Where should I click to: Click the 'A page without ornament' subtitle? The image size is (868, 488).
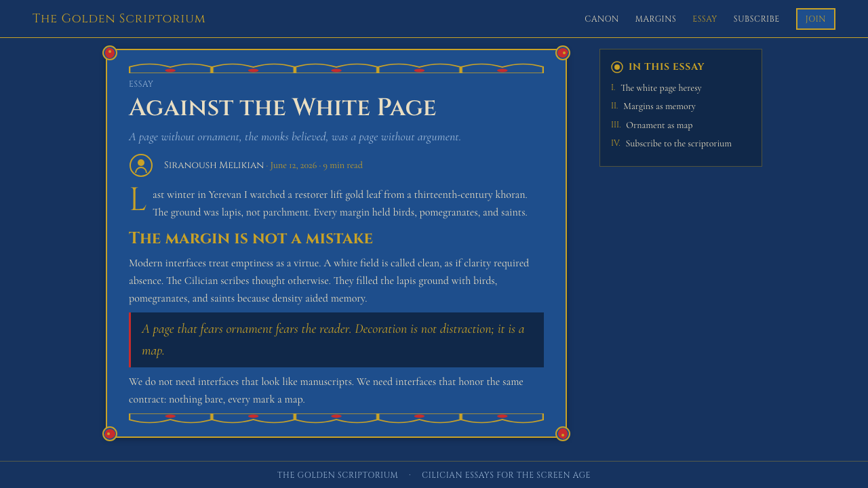point(295,137)
